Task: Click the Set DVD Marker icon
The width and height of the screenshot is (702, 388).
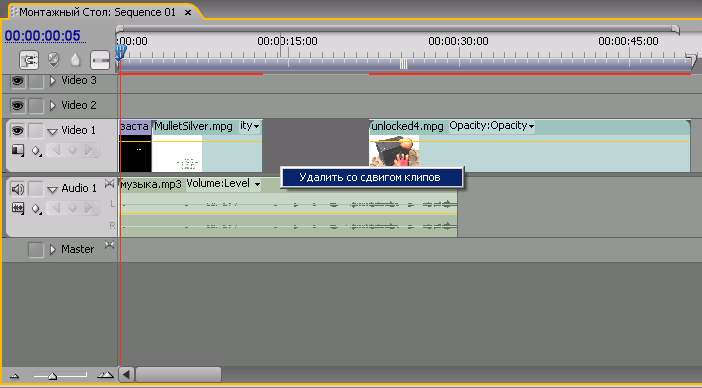Action: tap(53, 60)
